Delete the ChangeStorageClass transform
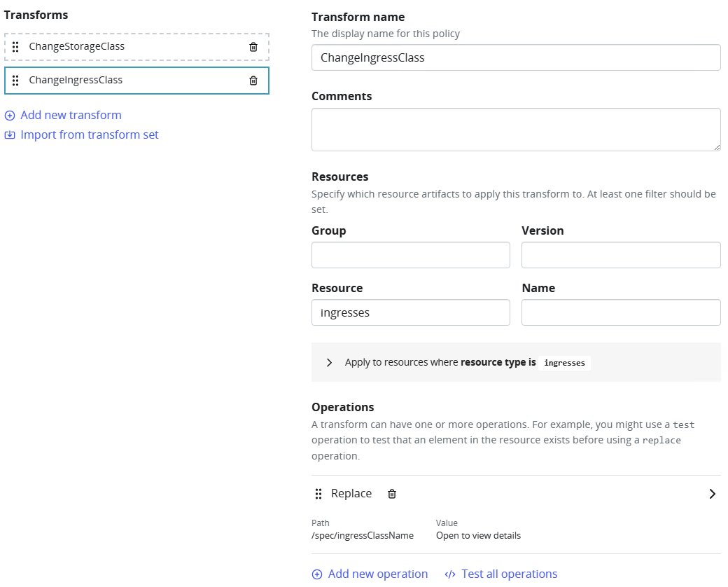Image resolution: width=728 pixels, height=587 pixels. coord(253,47)
